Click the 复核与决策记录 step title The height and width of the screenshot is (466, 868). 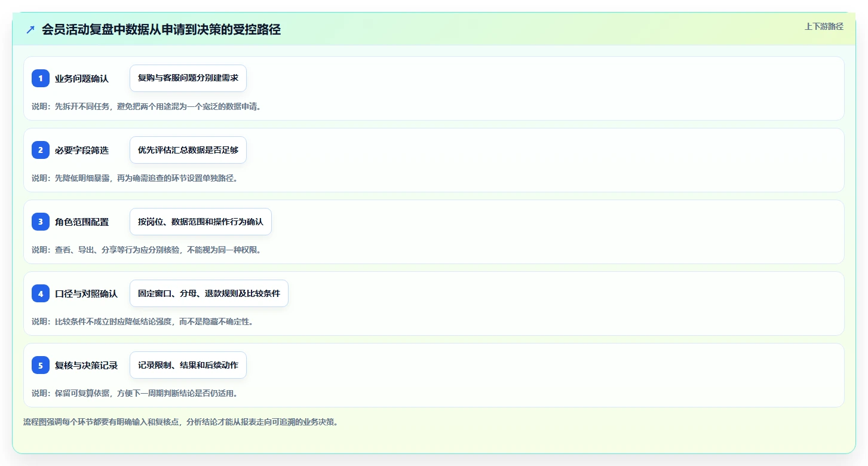(x=87, y=365)
